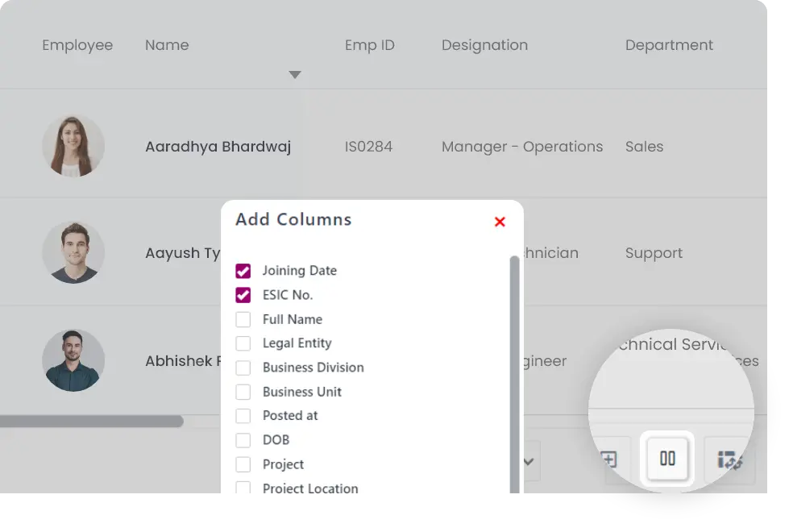Screen dimensions: 793x532
Task: Uncheck the Joining Date checkbox
Action: (243, 271)
